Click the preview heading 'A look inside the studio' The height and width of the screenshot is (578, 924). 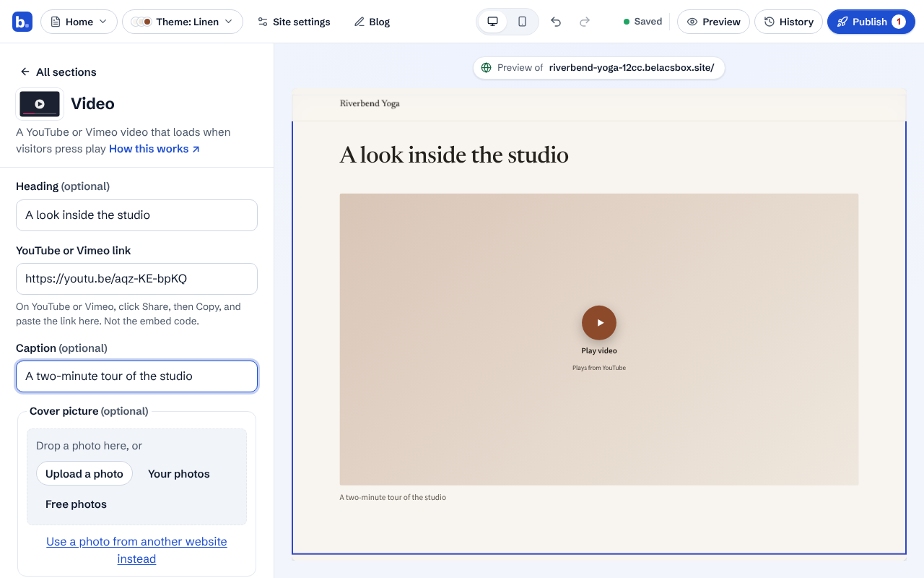click(x=454, y=155)
